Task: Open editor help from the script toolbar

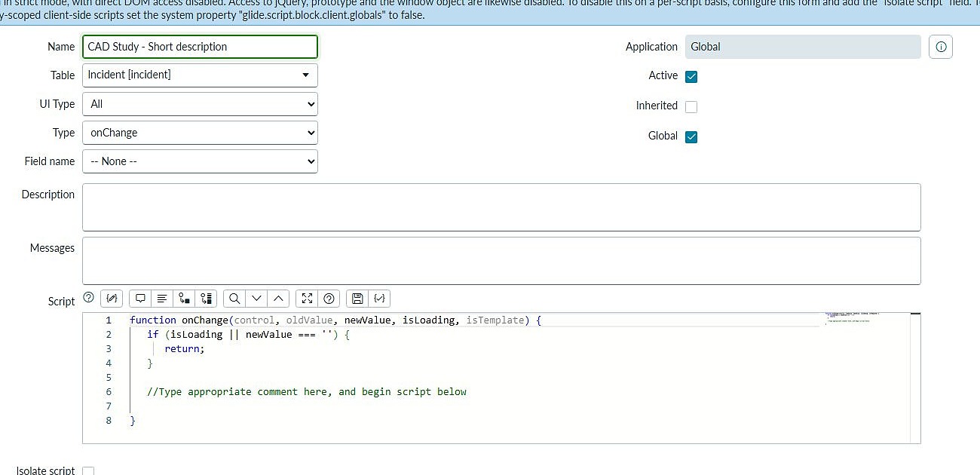Action: point(329,299)
